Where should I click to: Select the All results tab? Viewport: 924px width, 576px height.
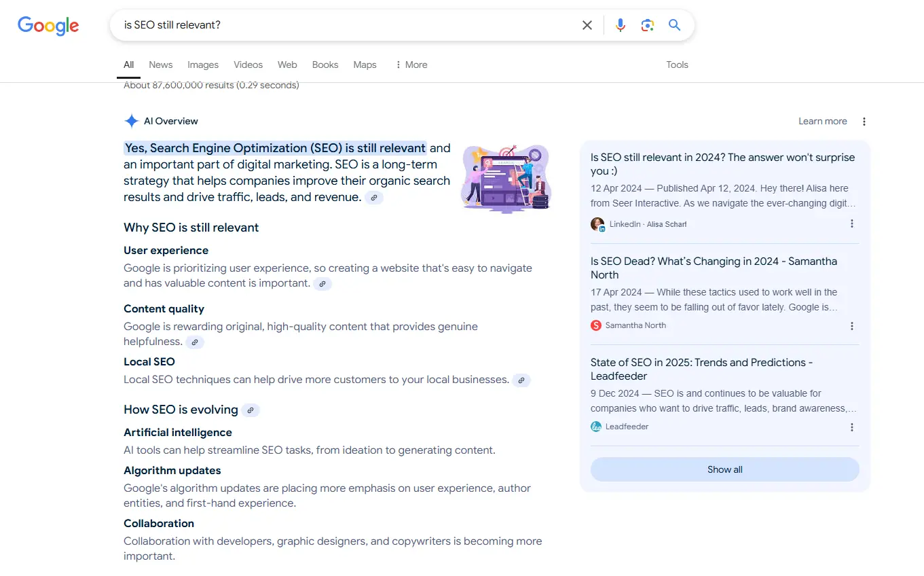(x=128, y=65)
